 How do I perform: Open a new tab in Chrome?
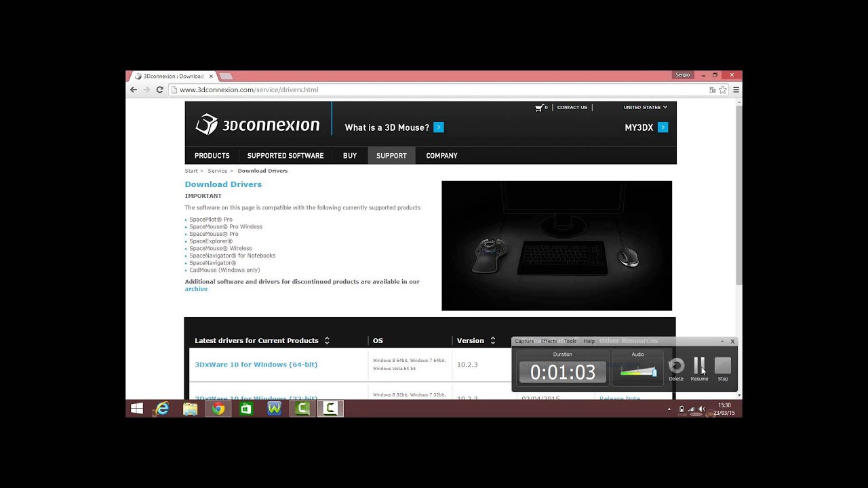pyautogui.click(x=226, y=76)
